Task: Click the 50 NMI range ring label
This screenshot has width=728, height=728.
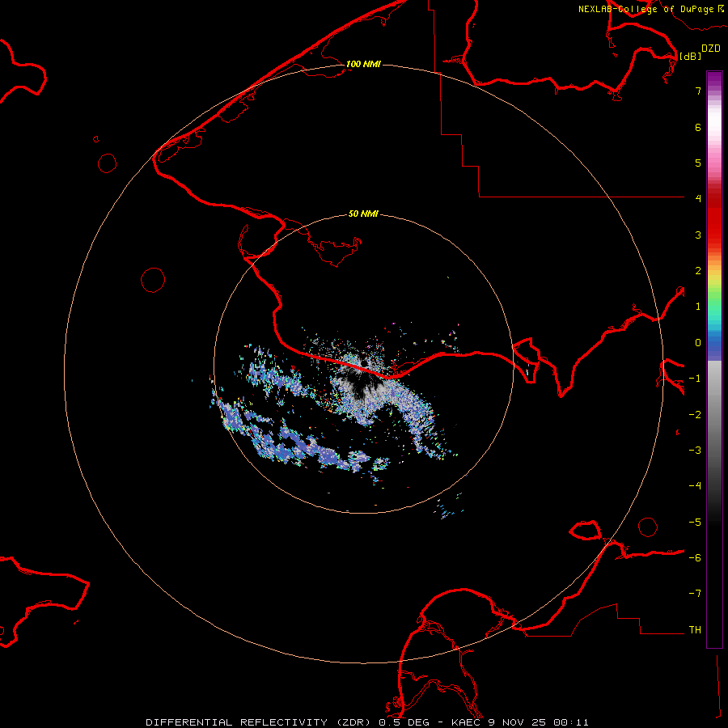Action: coord(363,214)
